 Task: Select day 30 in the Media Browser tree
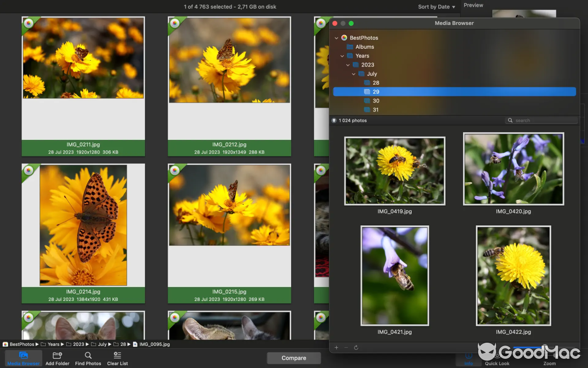pyautogui.click(x=376, y=100)
